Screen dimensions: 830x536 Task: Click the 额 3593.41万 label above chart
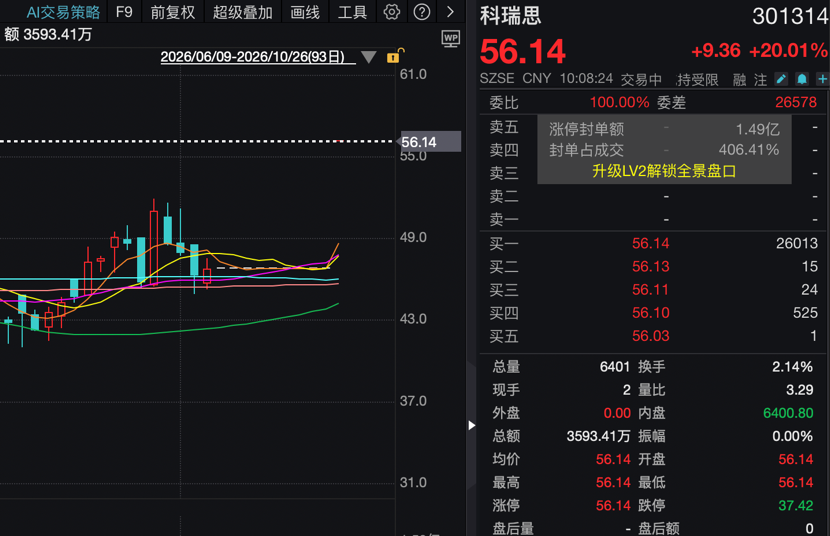(48, 34)
